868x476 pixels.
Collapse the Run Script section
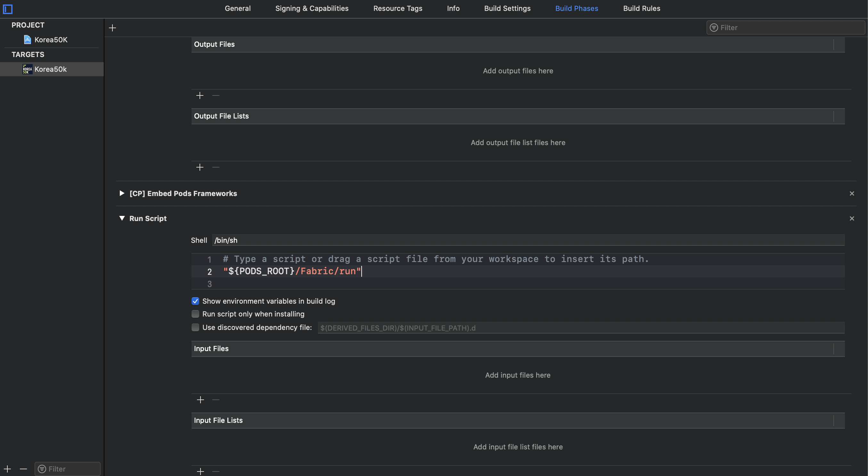(x=122, y=218)
